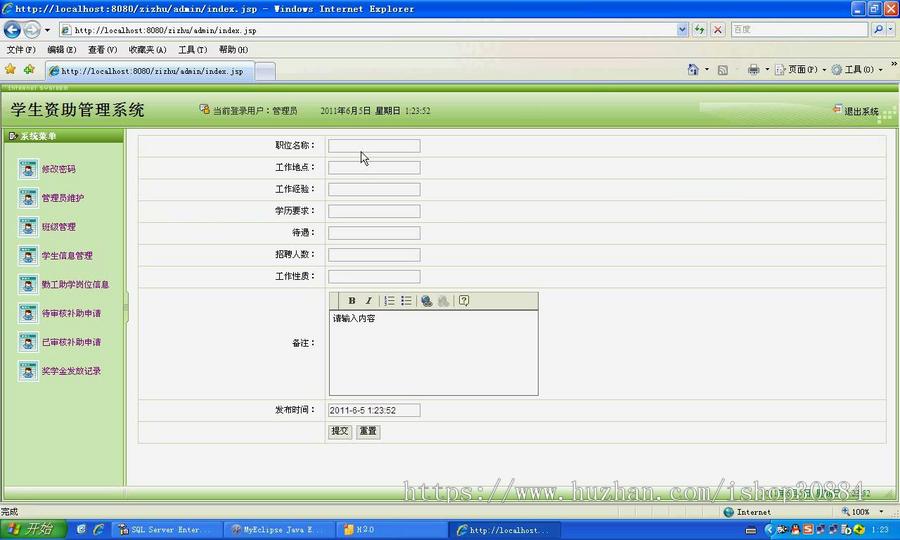This screenshot has height=540, width=900.
Task: Expand the address bar URL dropdown
Action: pos(682,30)
